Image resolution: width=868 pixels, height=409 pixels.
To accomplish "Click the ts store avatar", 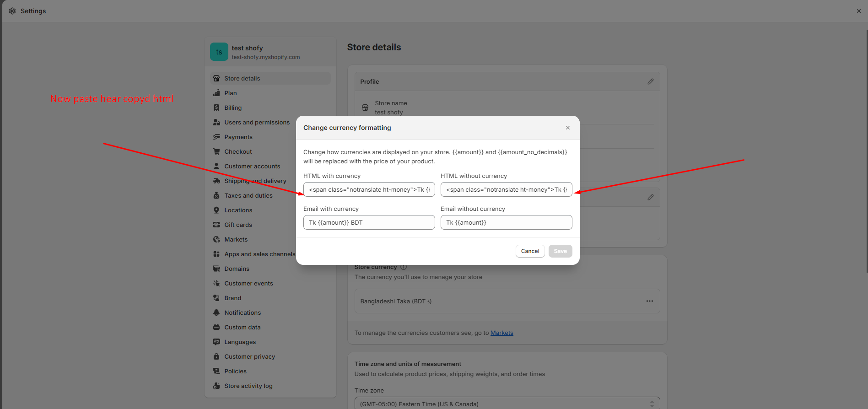I will pyautogui.click(x=219, y=52).
